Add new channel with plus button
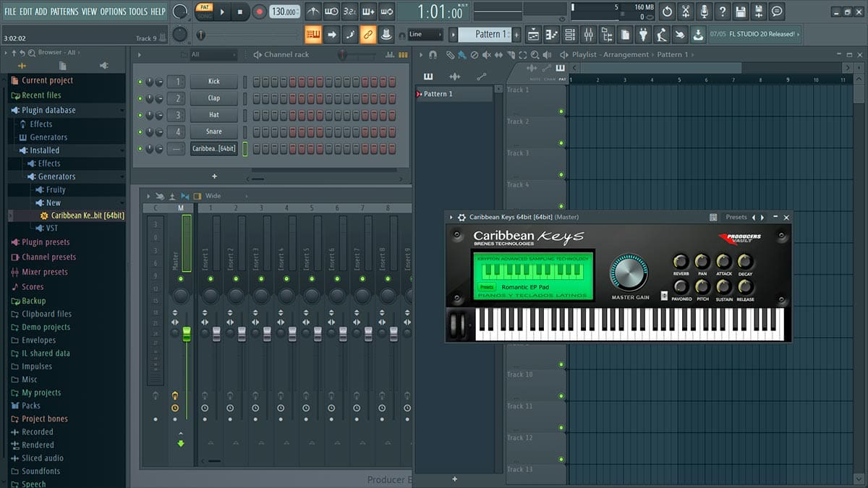The height and width of the screenshot is (488, 868). click(x=214, y=176)
